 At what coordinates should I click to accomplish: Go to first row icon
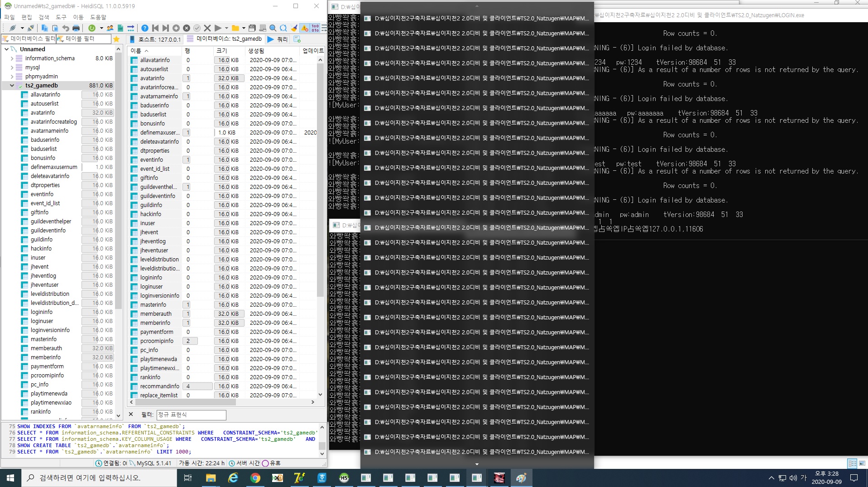(x=155, y=28)
